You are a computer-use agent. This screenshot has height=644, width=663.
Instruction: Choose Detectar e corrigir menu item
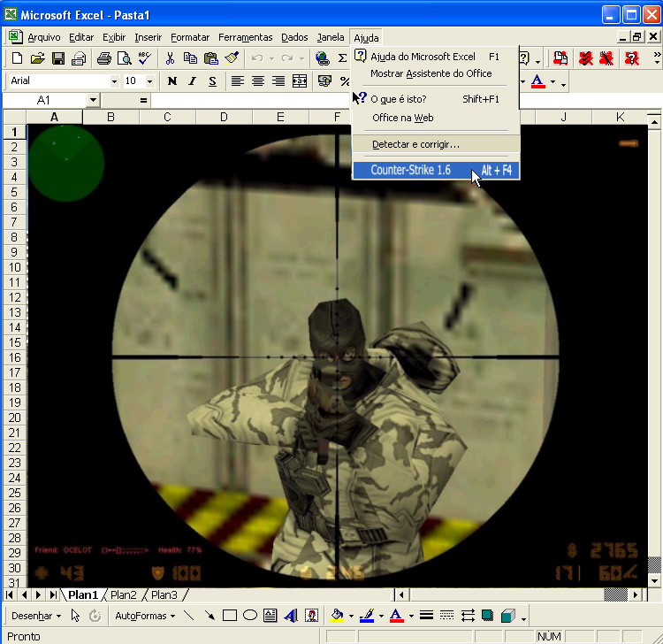click(436, 144)
